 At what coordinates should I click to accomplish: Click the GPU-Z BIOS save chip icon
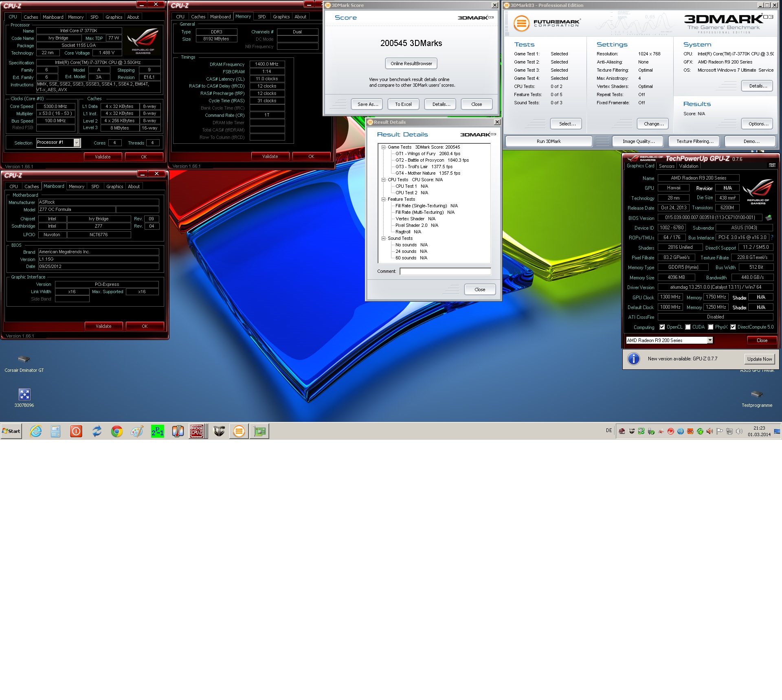pyautogui.click(x=769, y=218)
